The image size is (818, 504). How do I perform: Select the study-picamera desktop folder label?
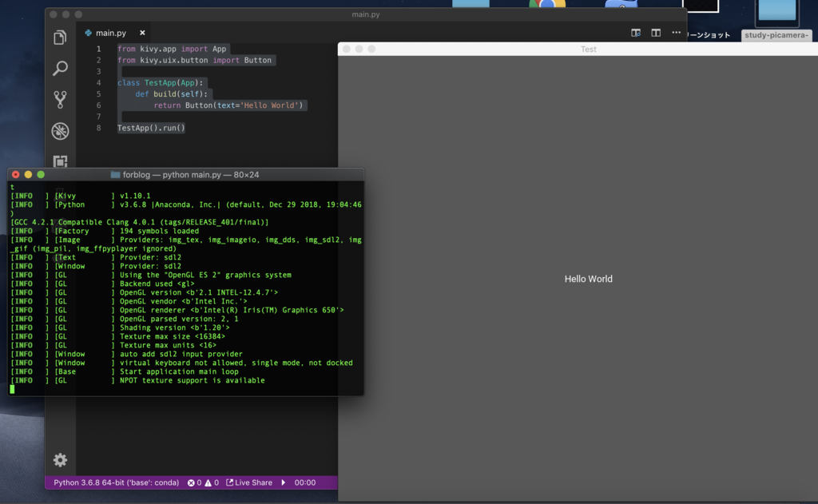tap(776, 35)
